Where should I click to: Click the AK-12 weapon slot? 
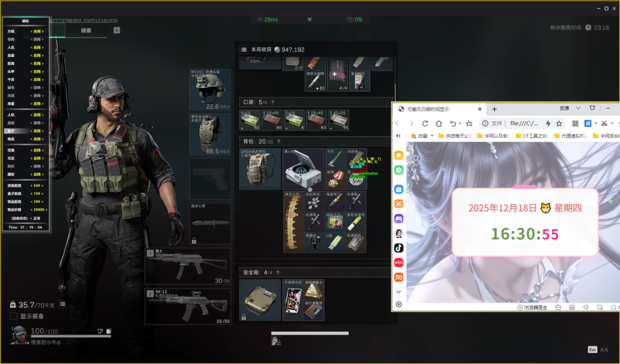(x=188, y=306)
